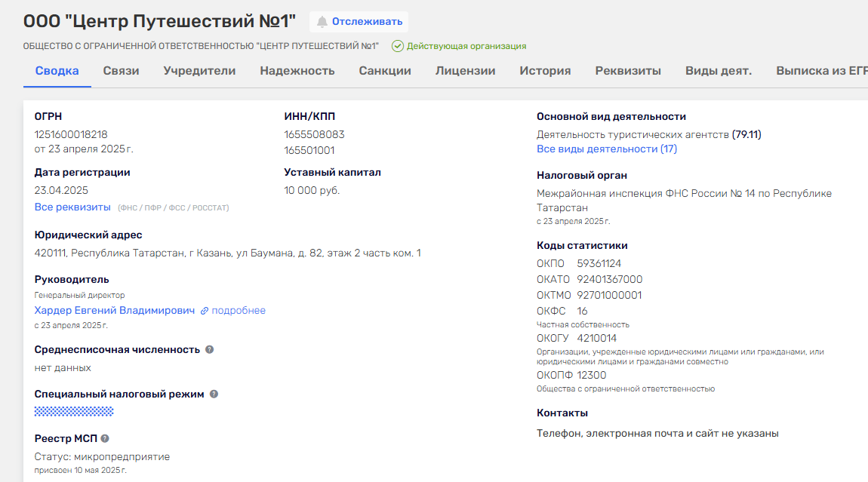Go to the Санкции tab
Screen dimensions: 868x482
coord(385,71)
